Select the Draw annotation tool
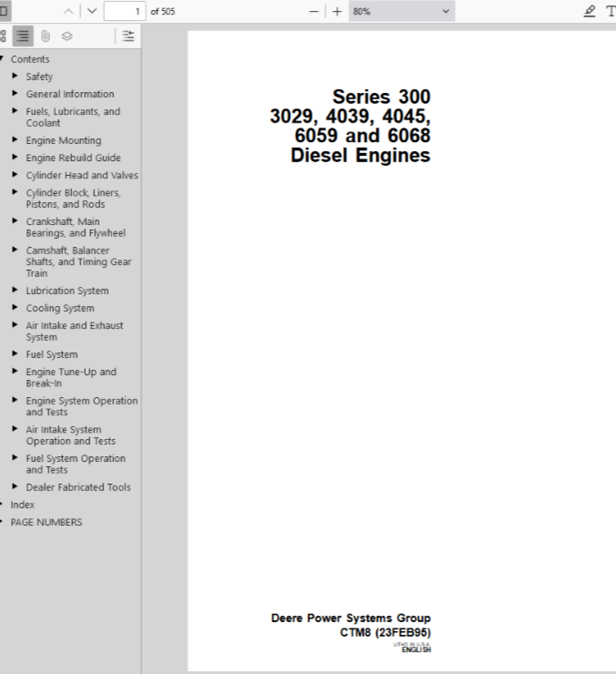This screenshot has width=616, height=674. click(590, 11)
